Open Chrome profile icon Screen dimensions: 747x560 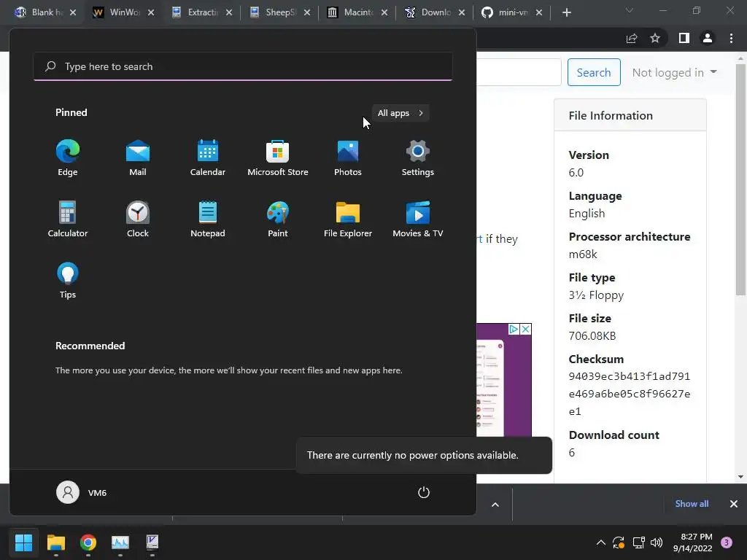coord(708,38)
